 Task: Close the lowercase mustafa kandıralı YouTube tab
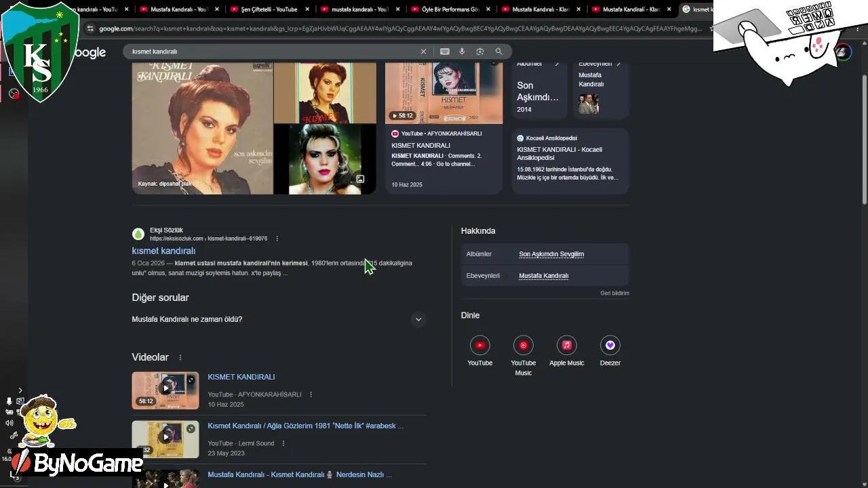point(399,9)
